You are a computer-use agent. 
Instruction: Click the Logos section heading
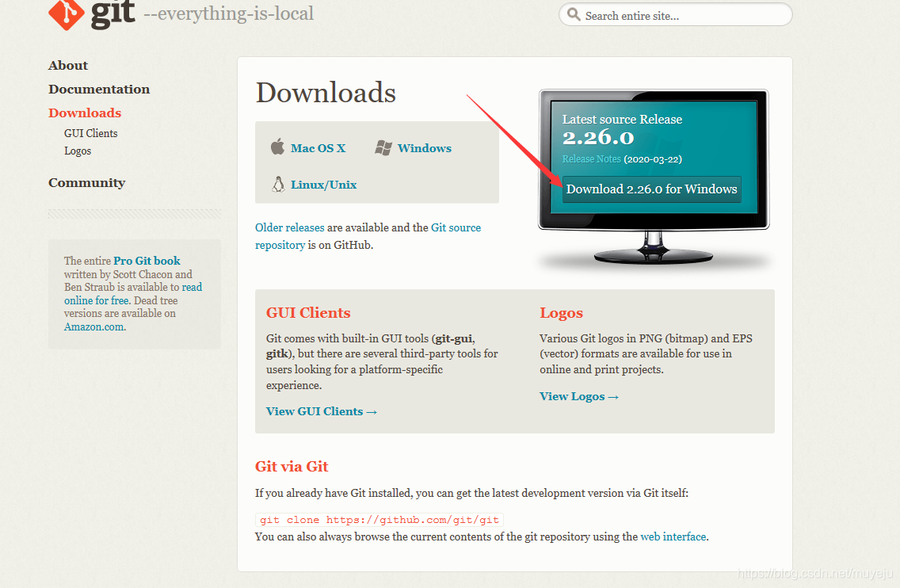coord(562,313)
